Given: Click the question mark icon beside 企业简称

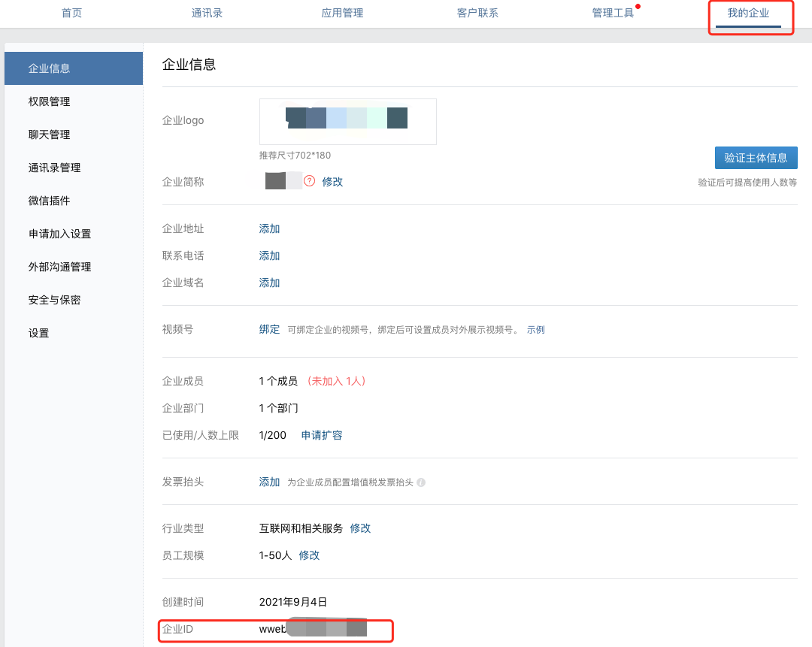Looking at the screenshot, I should 309,182.
